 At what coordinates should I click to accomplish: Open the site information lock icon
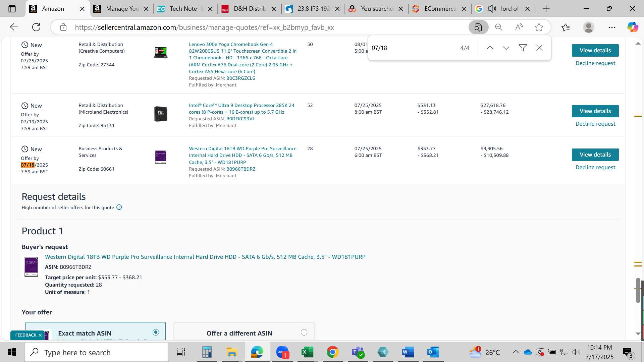(63, 27)
